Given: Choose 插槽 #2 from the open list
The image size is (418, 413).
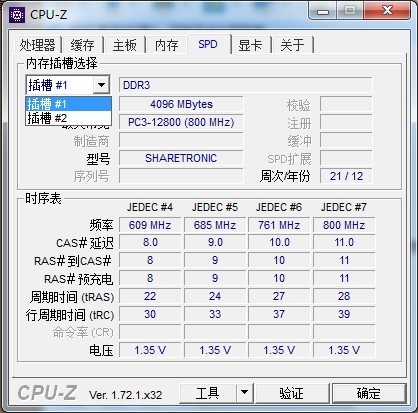Looking at the screenshot, I should click(68, 118).
